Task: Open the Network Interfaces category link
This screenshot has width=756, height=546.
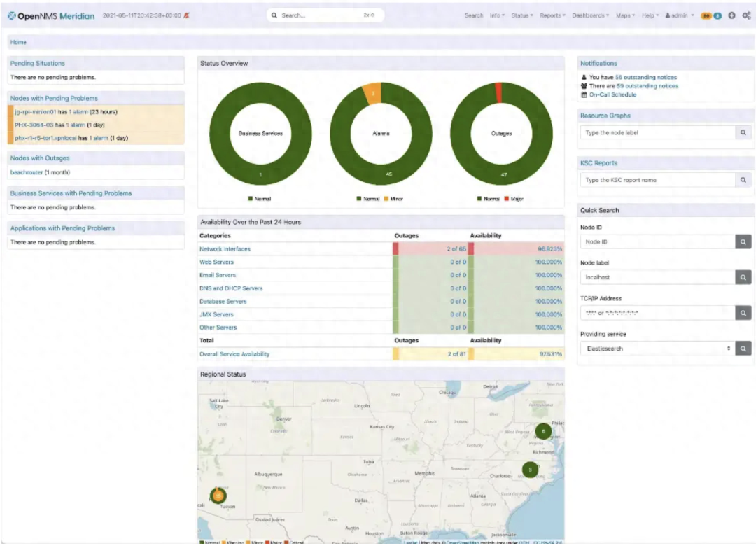Action: click(225, 249)
